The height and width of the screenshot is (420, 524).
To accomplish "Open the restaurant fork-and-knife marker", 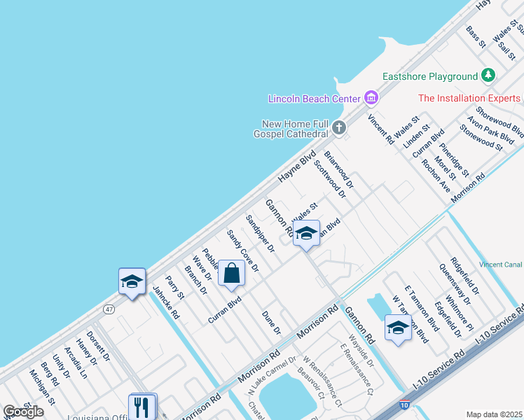I will click(x=143, y=406).
